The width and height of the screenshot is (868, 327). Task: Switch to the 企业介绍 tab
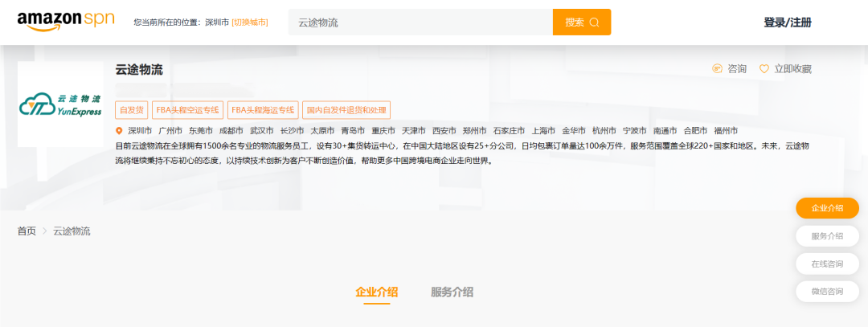point(376,292)
